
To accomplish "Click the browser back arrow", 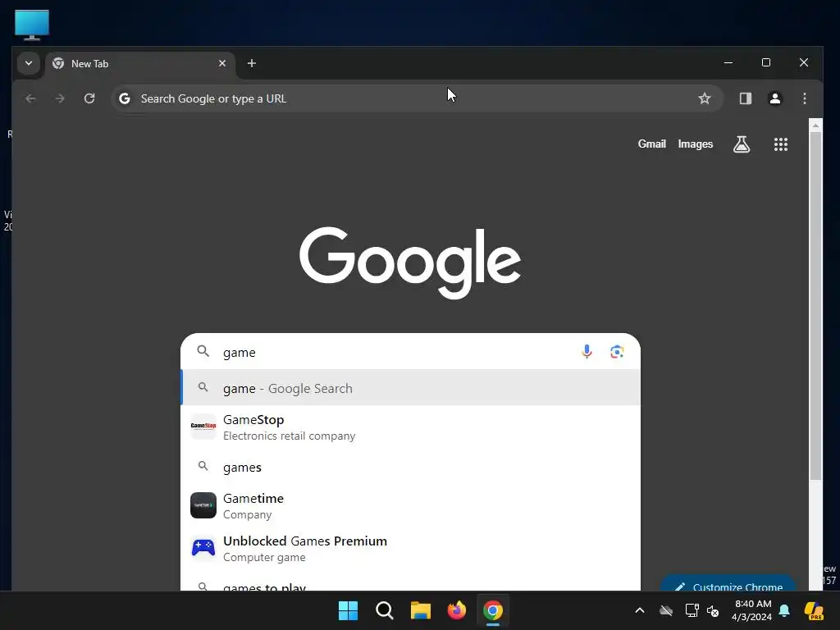I will [x=30, y=98].
